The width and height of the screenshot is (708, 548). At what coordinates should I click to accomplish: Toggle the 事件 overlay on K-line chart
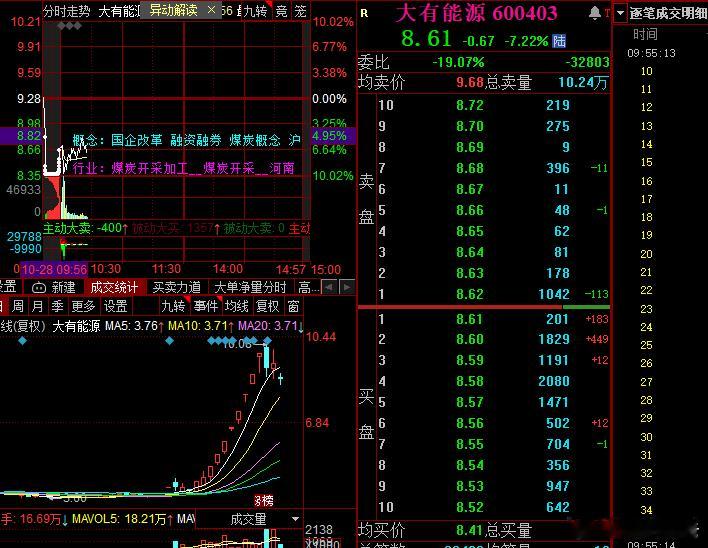[205, 306]
